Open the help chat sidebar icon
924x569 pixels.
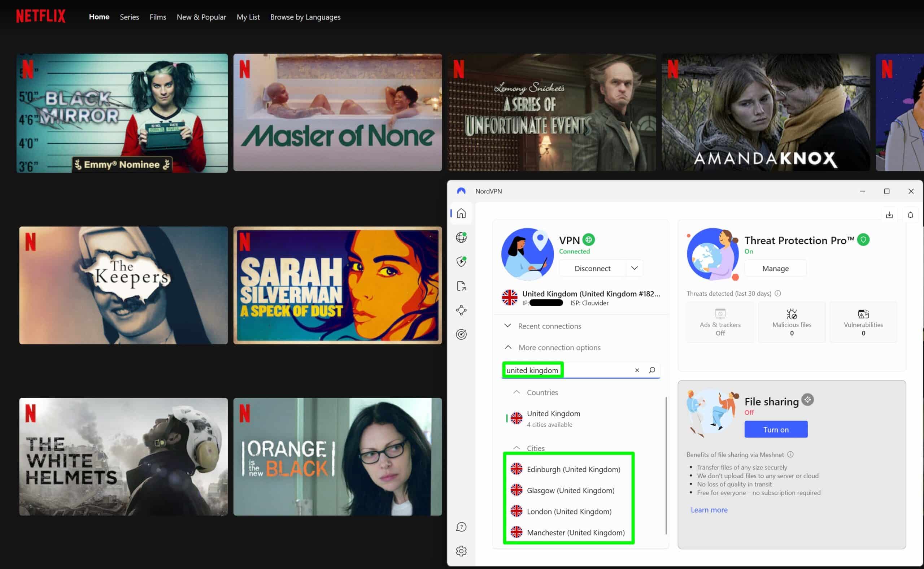click(461, 527)
